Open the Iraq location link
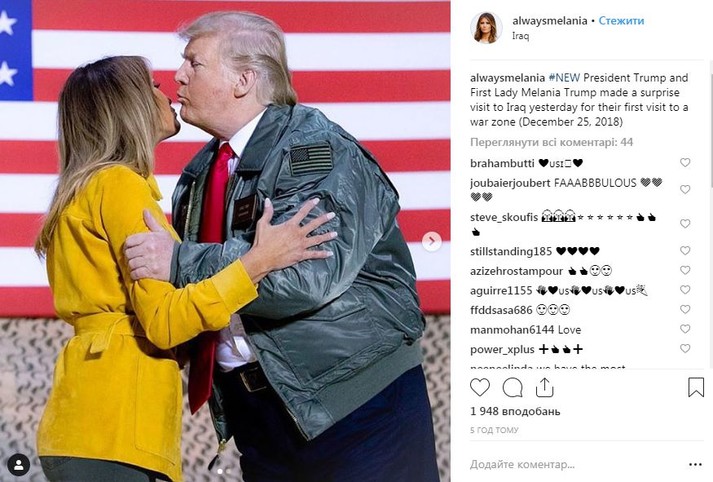Viewport: 713px width, 482px height. [x=520, y=36]
